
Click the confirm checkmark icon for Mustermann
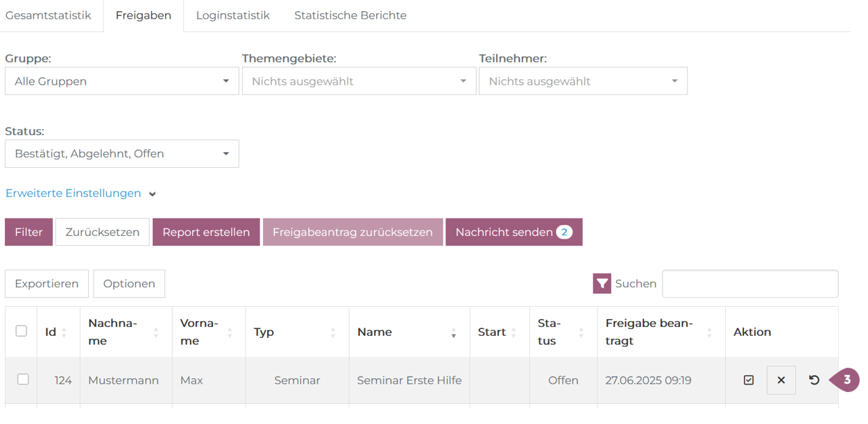748,380
